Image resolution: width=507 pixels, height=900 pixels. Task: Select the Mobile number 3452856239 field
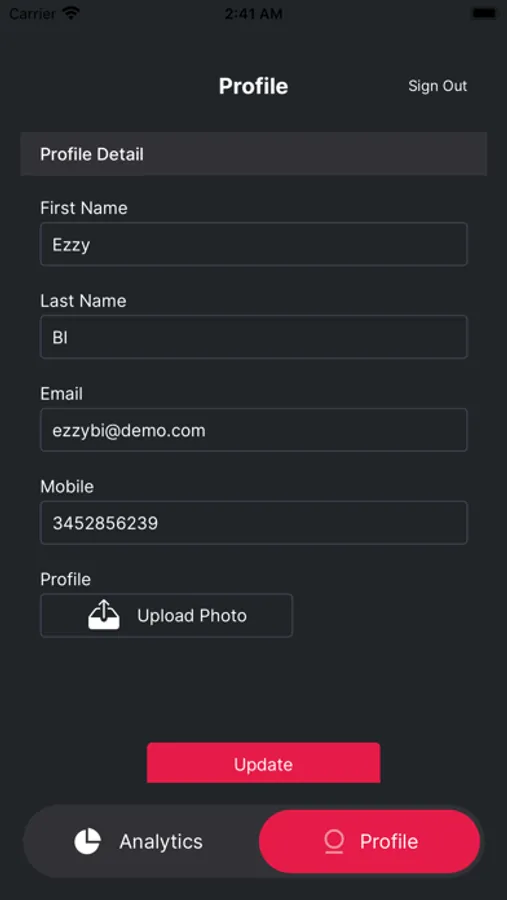click(254, 523)
